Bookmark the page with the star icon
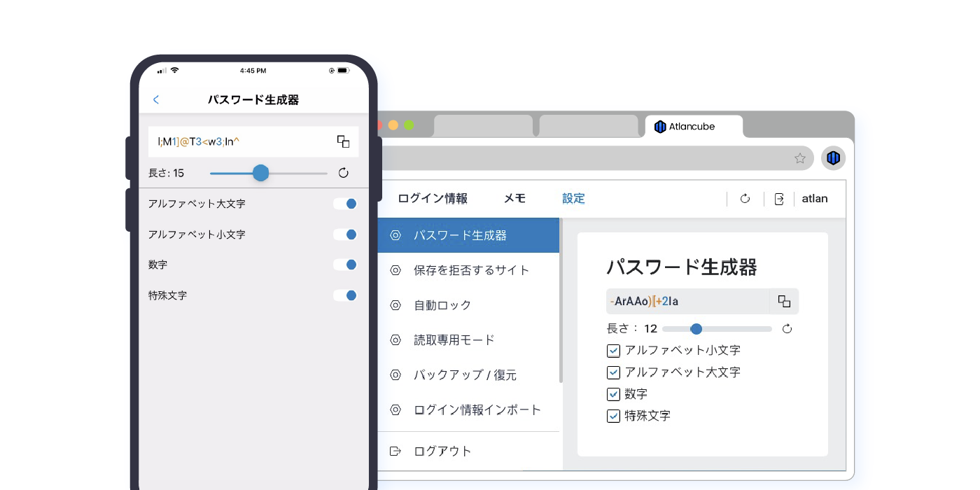This screenshot has width=980, height=490. click(x=799, y=158)
